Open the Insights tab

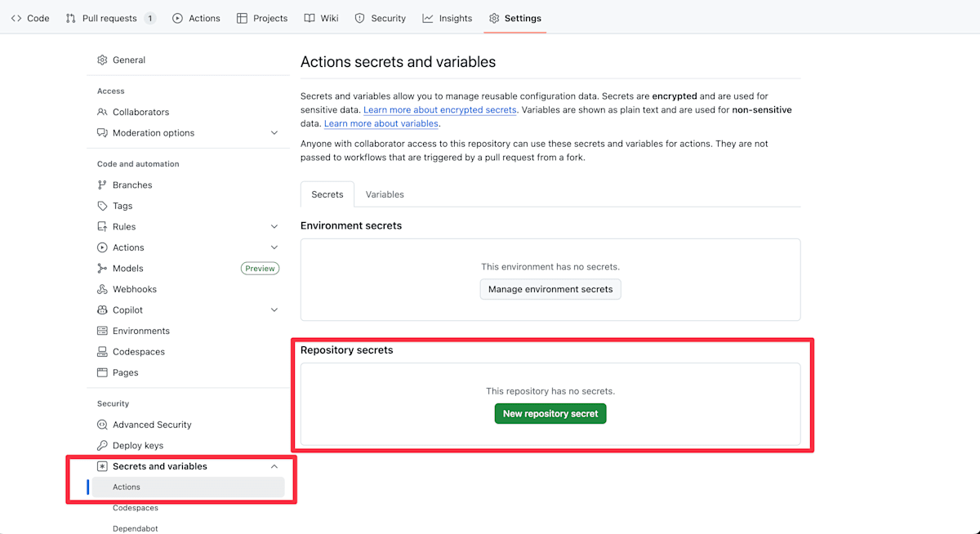[x=448, y=18]
